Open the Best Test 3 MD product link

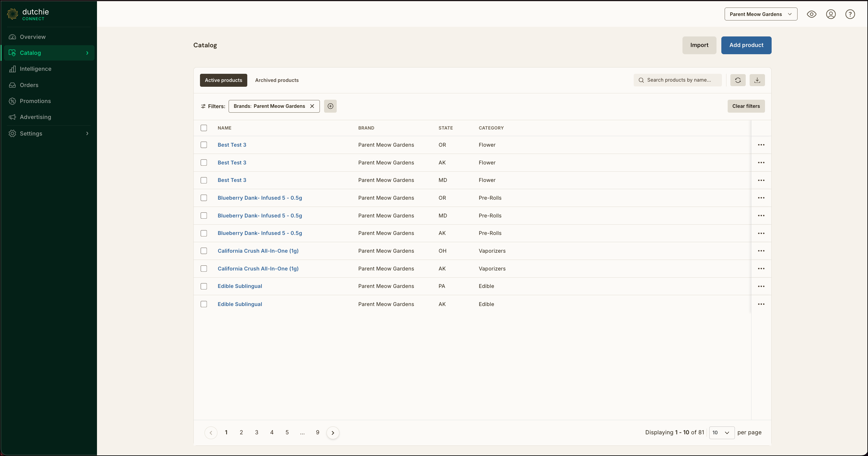click(x=232, y=180)
